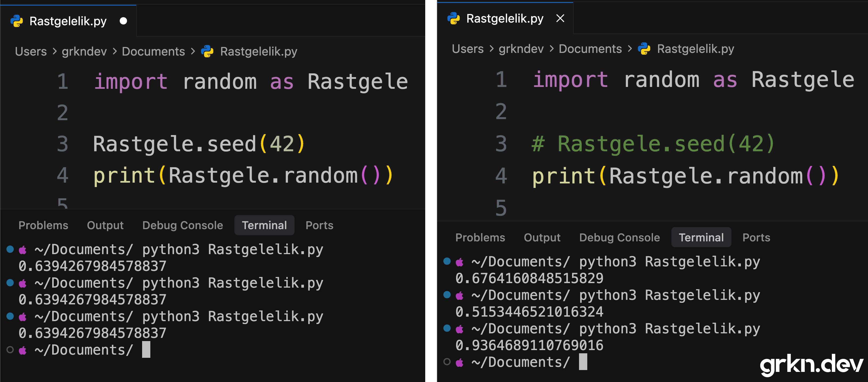
Task: Open Users breadcrumb in left window
Action: pos(31,51)
